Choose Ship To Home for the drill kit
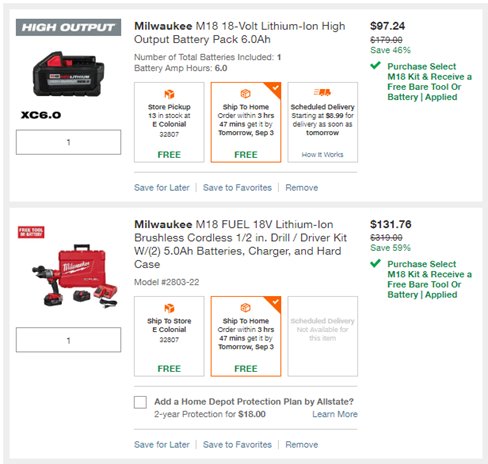 click(246, 336)
